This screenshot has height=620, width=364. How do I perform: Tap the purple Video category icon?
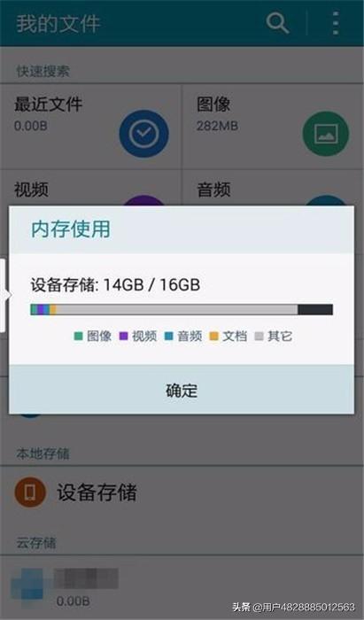point(143,200)
